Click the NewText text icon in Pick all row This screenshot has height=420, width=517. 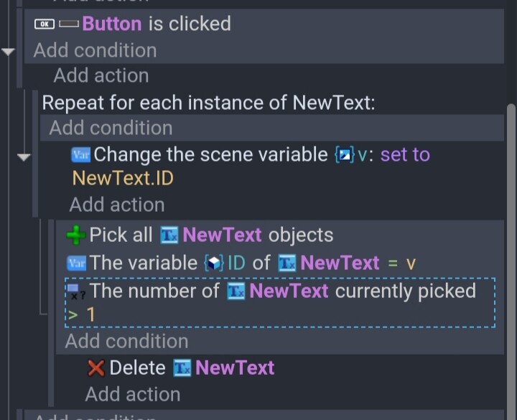point(169,235)
